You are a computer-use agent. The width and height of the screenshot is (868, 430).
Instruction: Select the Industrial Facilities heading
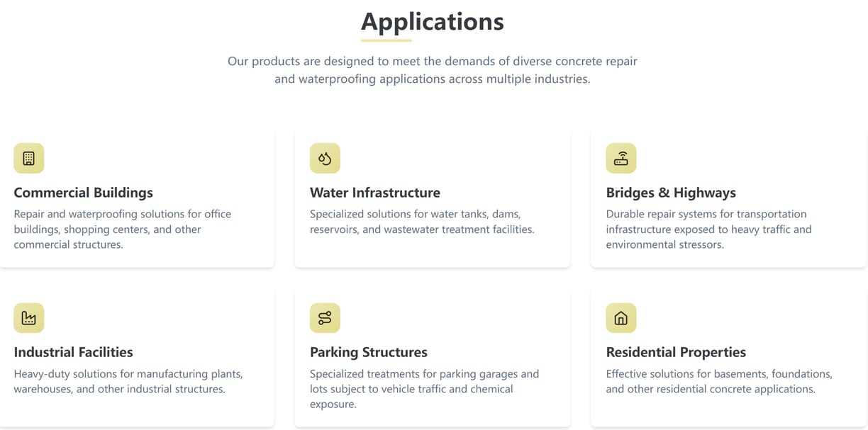click(x=74, y=352)
